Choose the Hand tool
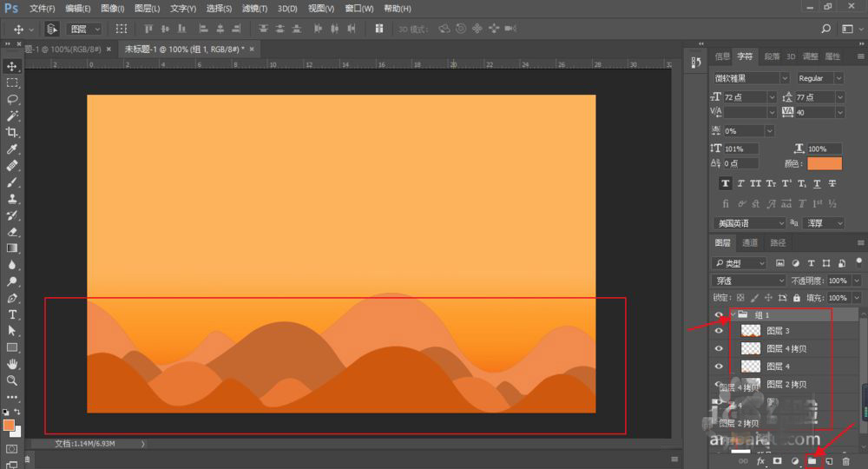 pyautogui.click(x=12, y=364)
